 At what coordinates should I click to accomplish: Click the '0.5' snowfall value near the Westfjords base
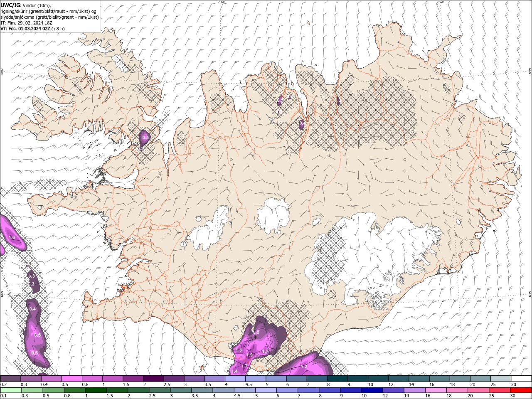[145, 138]
